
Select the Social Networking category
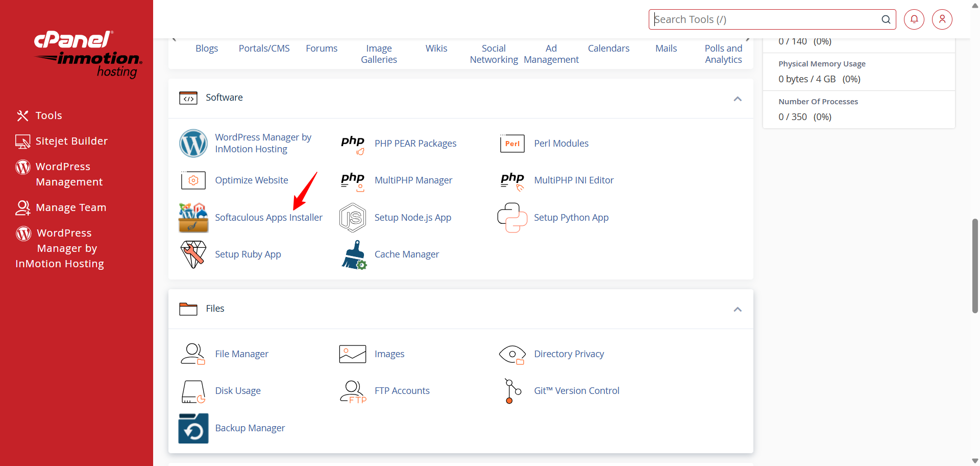coord(494,54)
